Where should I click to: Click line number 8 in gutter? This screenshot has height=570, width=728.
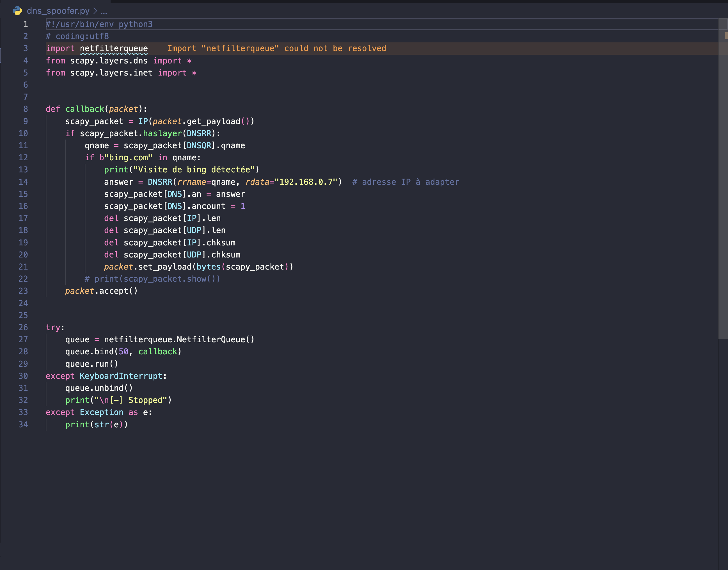pyautogui.click(x=25, y=109)
